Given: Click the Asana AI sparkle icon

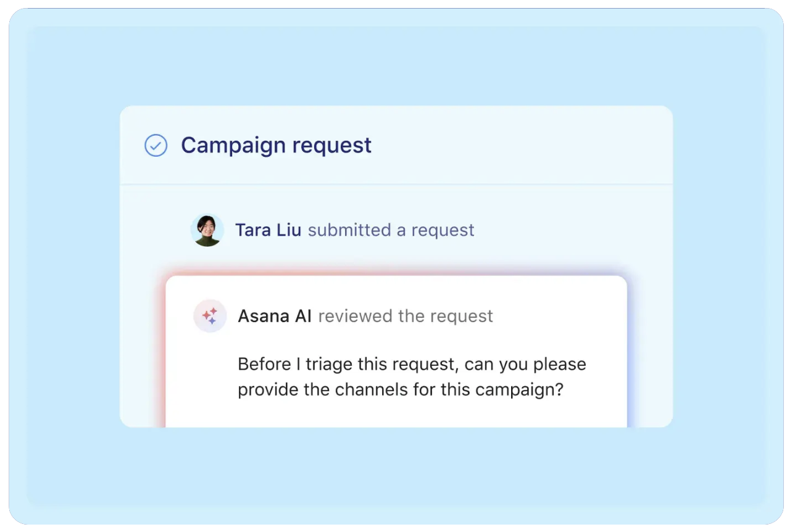Looking at the screenshot, I should pos(210,316).
